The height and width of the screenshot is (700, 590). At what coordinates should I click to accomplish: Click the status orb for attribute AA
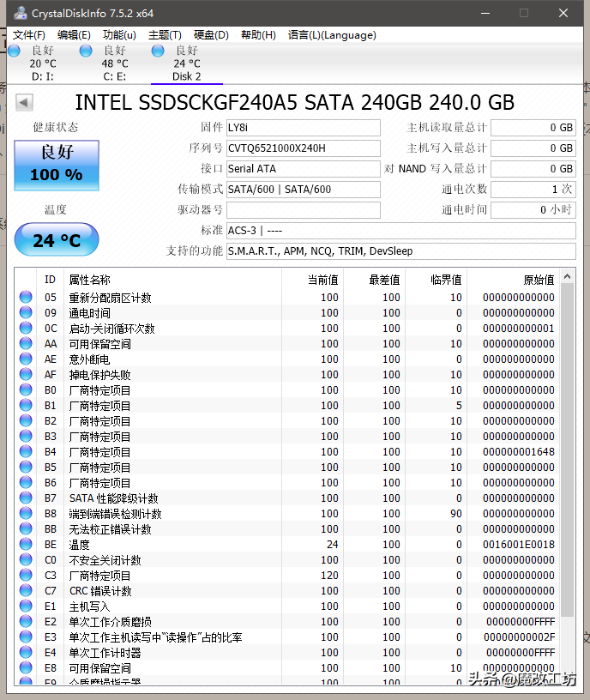26,343
